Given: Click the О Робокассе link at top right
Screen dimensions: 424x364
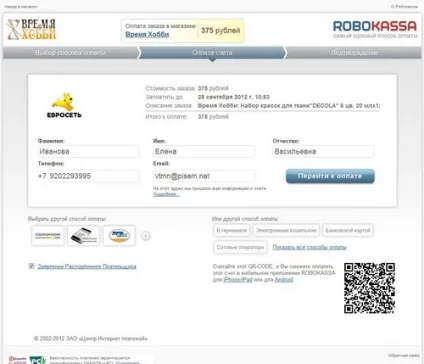Looking at the screenshot, I should 404,6.
